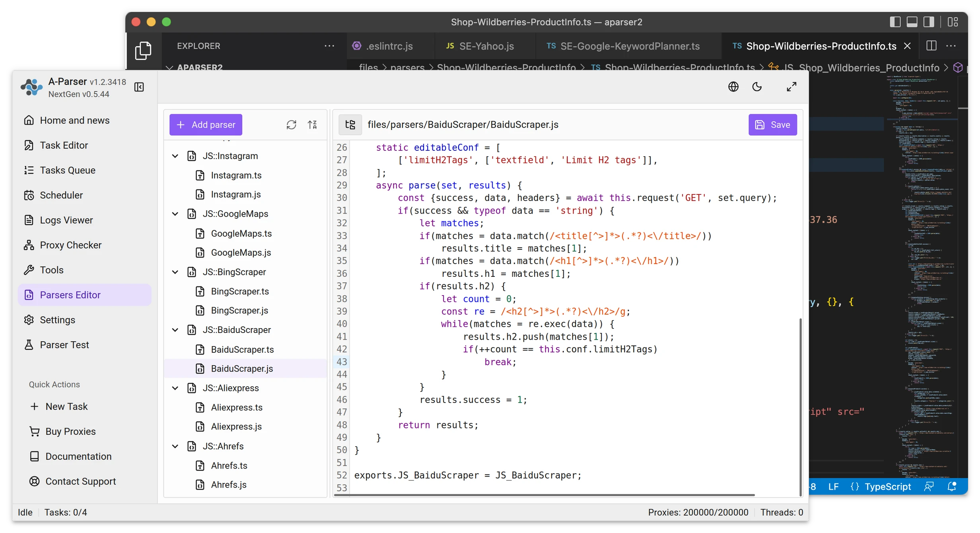
Task: Open Parser Test section
Action: point(85,345)
